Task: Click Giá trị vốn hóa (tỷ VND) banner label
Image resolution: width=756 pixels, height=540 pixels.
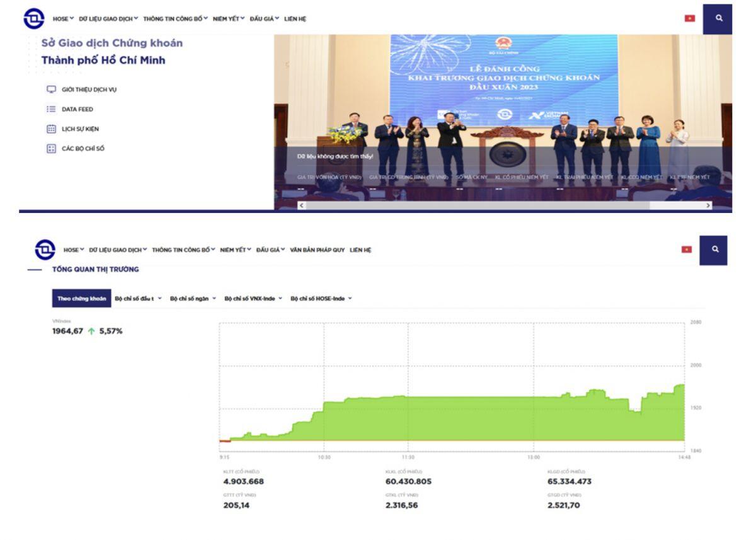Action: point(329,178)
